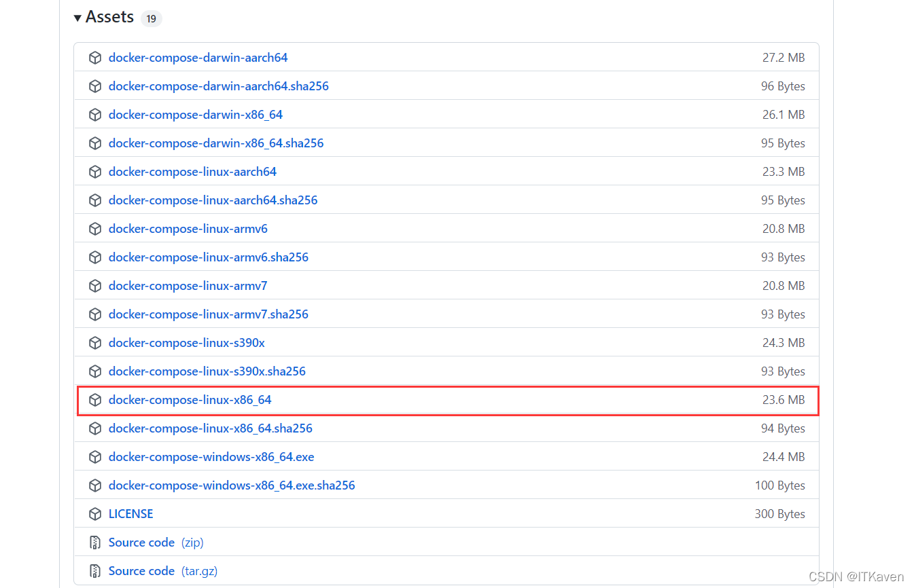Click the zip file icon beside Source code (zip)
The image size is (914, 588).
coord(95,543)
